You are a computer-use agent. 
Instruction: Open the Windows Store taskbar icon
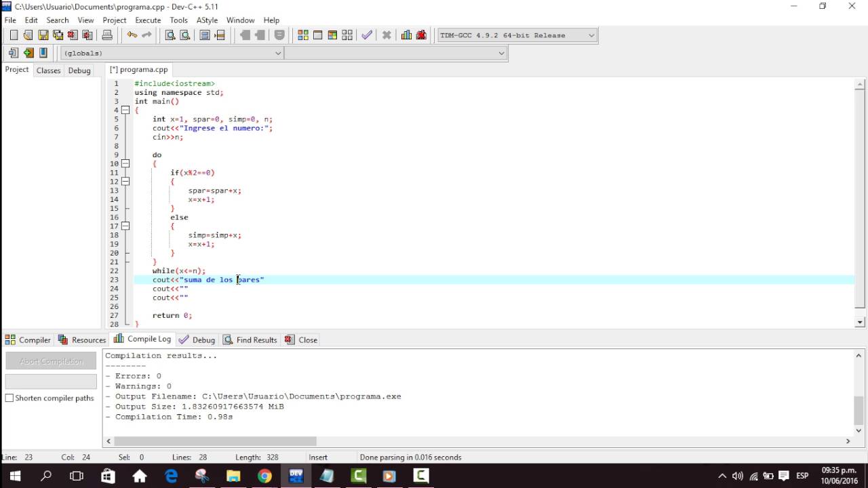pos(108,476)
